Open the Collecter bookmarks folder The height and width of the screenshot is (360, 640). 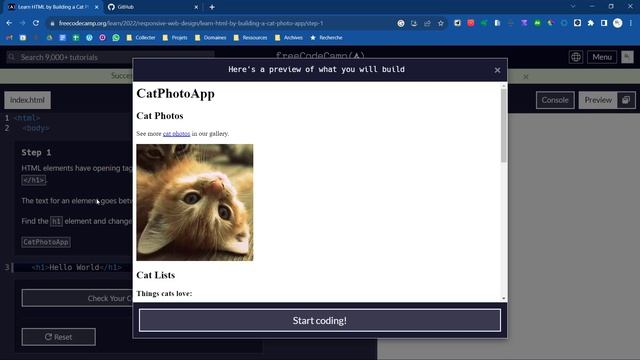tap(141, 38)
